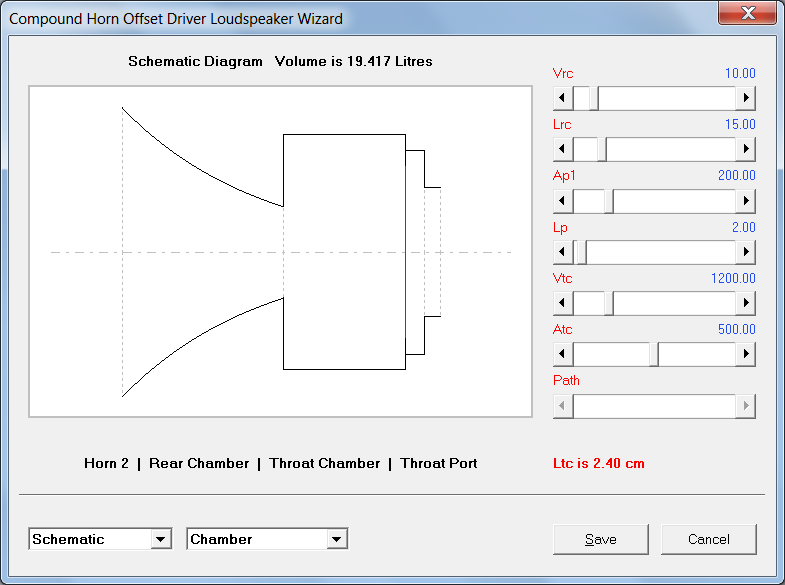
Task: Open the Schematic view dropdown
Action: pyautogui.click(x=100, y=539)
